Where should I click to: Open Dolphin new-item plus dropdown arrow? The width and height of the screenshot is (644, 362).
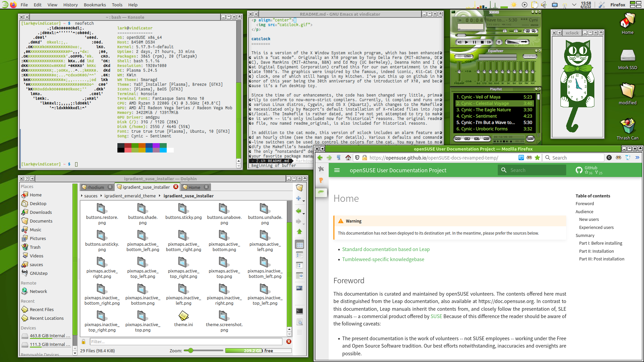304,201
